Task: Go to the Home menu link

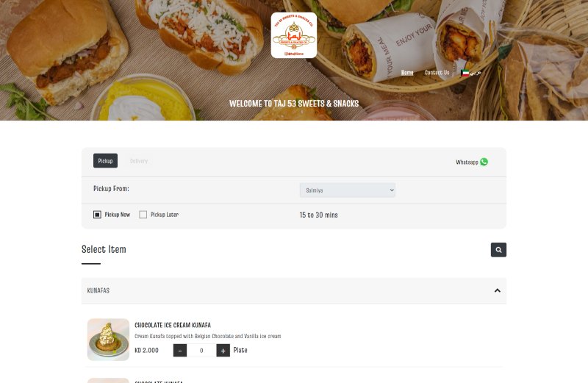Action: pyautogui.click(x=407, y=73)
